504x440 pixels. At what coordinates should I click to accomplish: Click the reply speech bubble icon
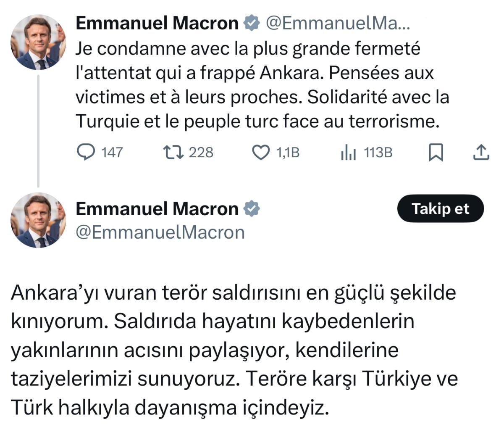(86, 152)
